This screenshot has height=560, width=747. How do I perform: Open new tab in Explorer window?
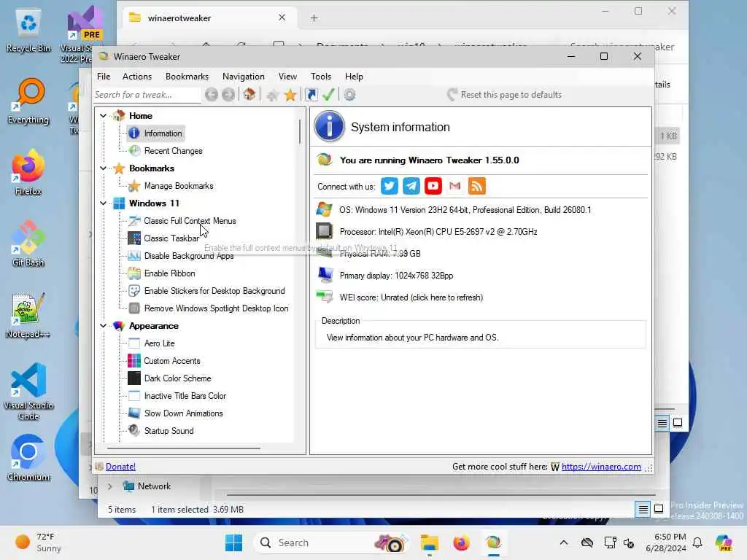coord(314,18)
